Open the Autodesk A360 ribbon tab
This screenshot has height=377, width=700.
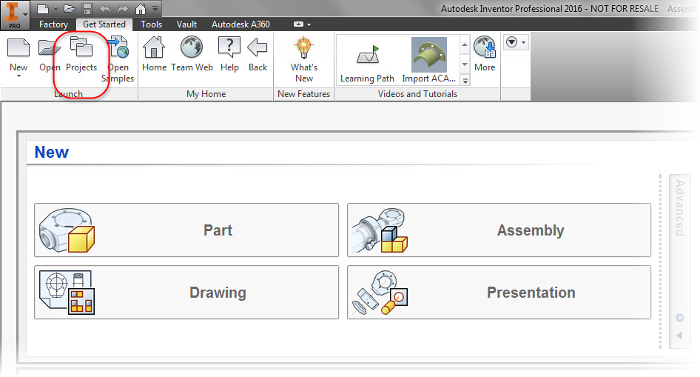point(241,25)
